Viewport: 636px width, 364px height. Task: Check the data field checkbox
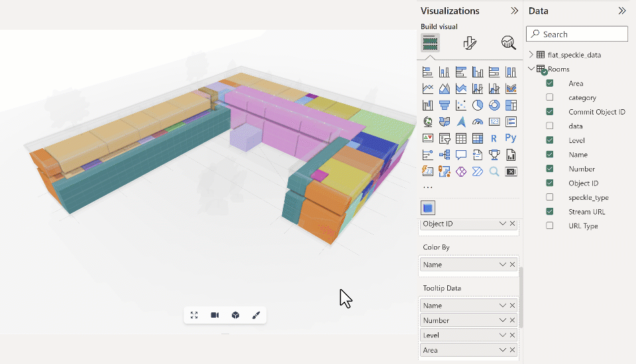tap(550, 126)
